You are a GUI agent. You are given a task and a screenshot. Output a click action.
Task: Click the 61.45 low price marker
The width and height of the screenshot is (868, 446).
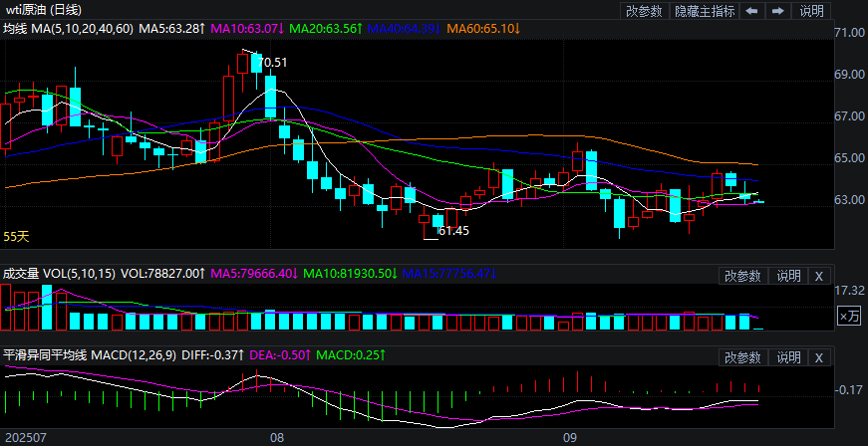[452, 231]
